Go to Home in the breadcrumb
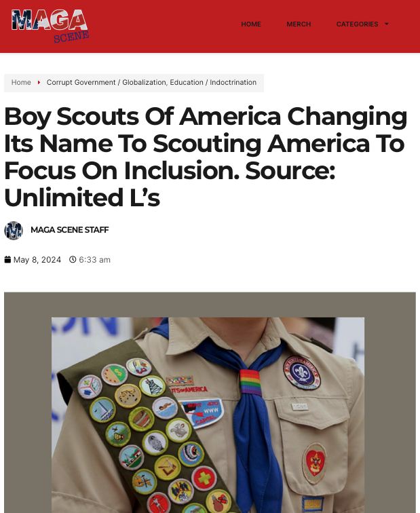The image size is (420, 513). pyautogui.click(x=21, y=83)
